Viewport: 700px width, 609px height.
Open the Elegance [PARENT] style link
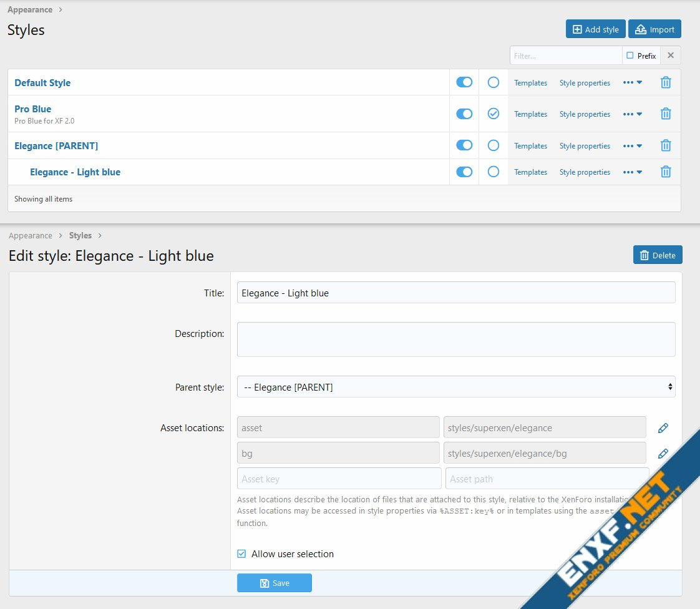pos(56,145)
